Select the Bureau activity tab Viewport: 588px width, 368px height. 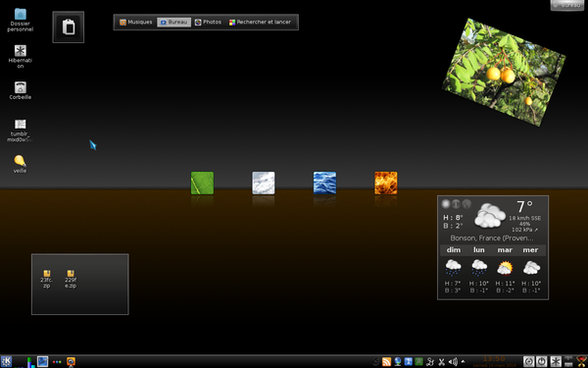[x=174, y=23]
